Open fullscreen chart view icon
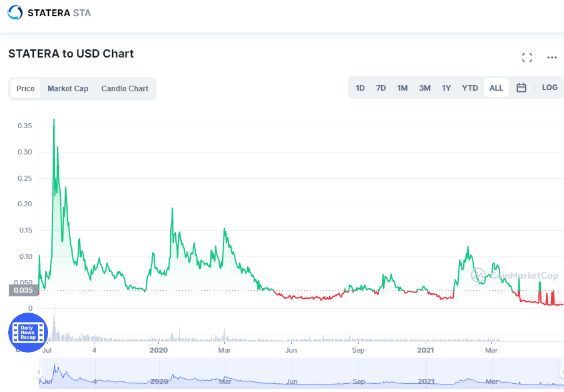 point(527,58)
